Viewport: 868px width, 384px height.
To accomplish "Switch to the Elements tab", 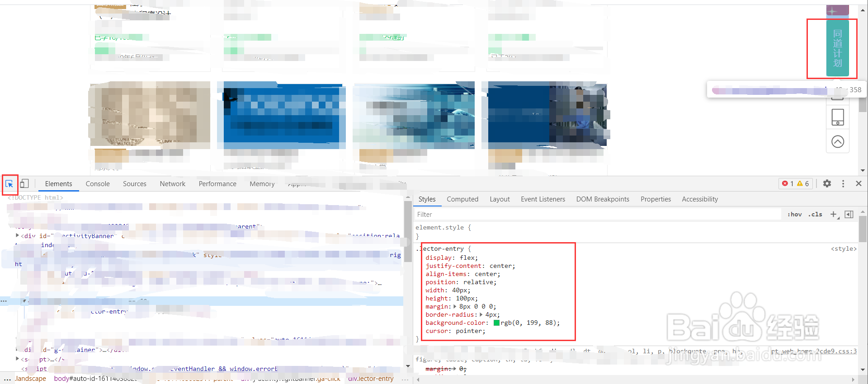I will (x=58, y=184).
